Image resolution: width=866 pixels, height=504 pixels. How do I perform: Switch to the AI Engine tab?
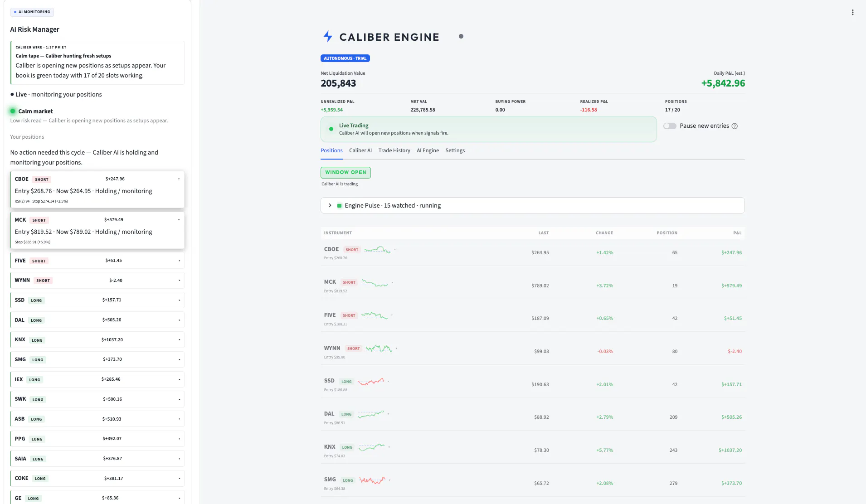428,150
